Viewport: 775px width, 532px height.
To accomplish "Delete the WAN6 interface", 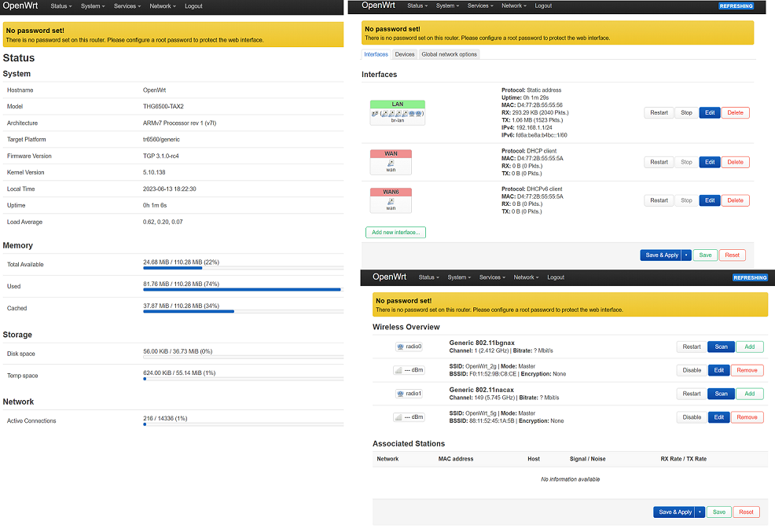I will pyautogui.click(x=735, y=200).
